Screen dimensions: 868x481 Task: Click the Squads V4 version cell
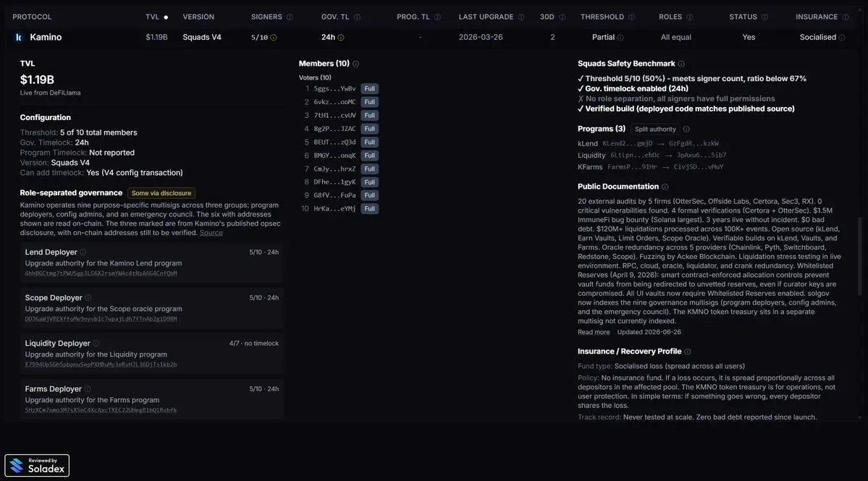tap(201, 37)
